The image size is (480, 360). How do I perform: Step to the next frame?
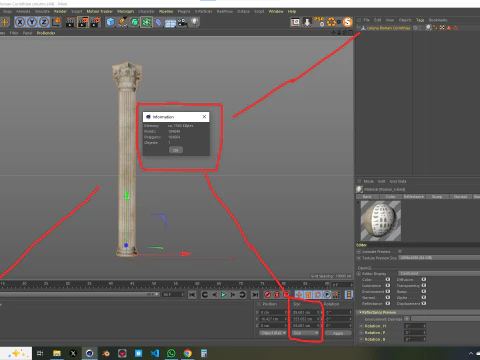pyautogui.click(x=233, y=295)
